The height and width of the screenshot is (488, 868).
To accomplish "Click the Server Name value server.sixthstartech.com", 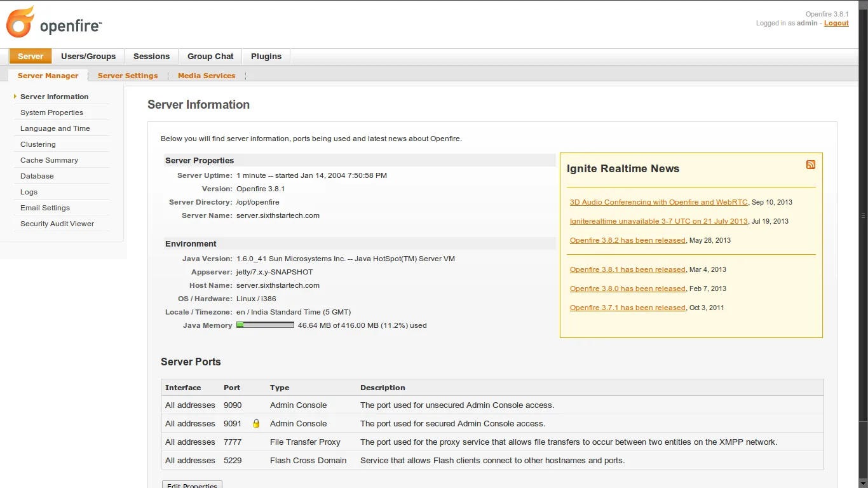I will [278, 215].
